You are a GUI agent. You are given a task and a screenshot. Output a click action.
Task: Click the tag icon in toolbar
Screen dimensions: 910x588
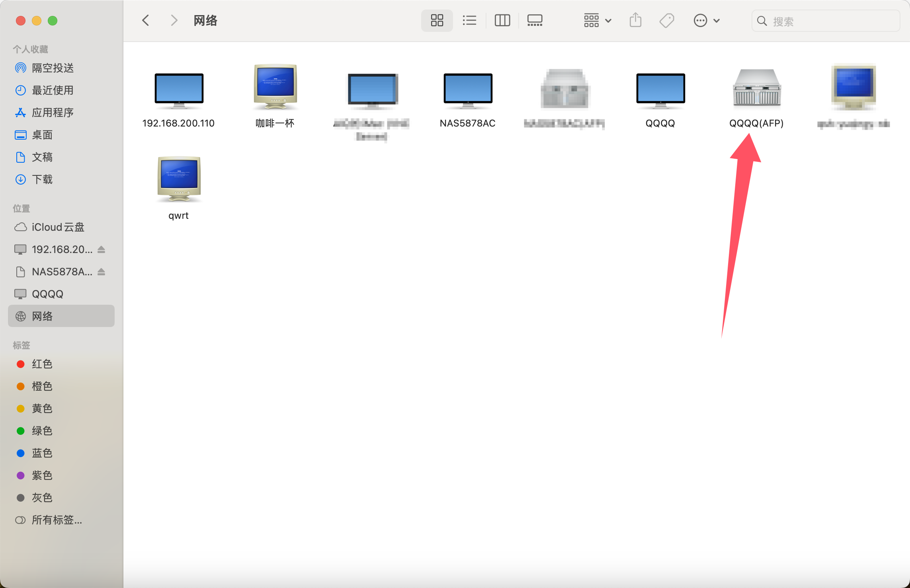667,20
